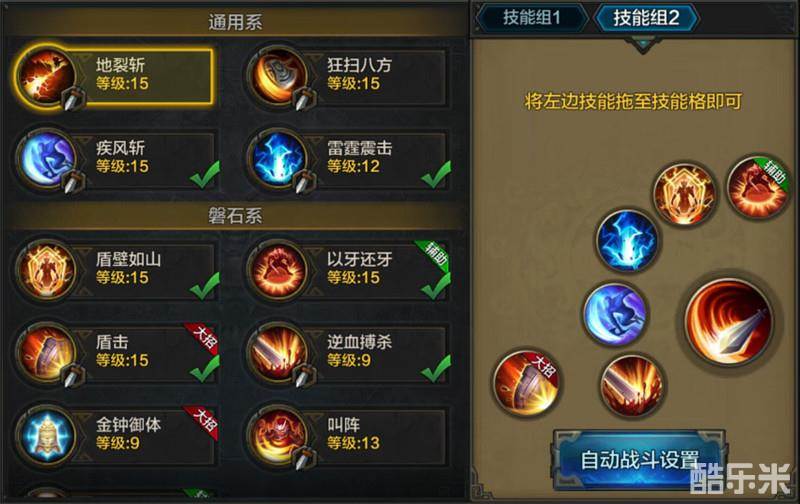The image size is (800, 504).
Task: Click the 盾击 skill row
Action: coord(117,352)
